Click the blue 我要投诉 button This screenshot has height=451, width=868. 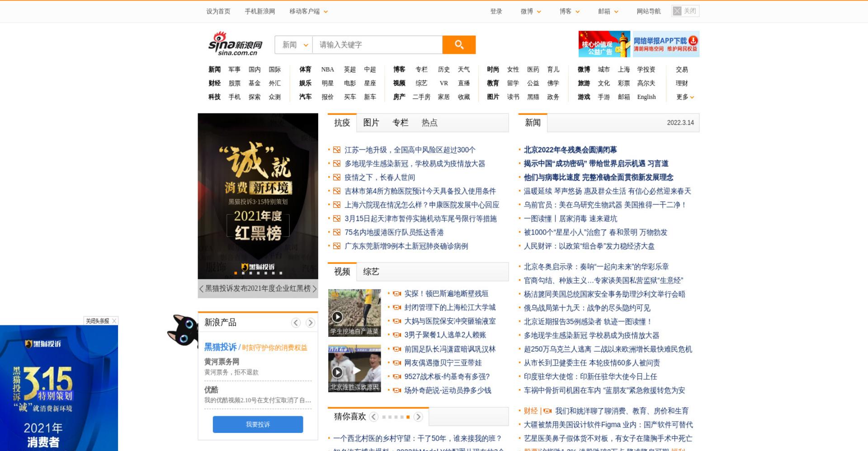pyautogui.click(x=258, y=425)
